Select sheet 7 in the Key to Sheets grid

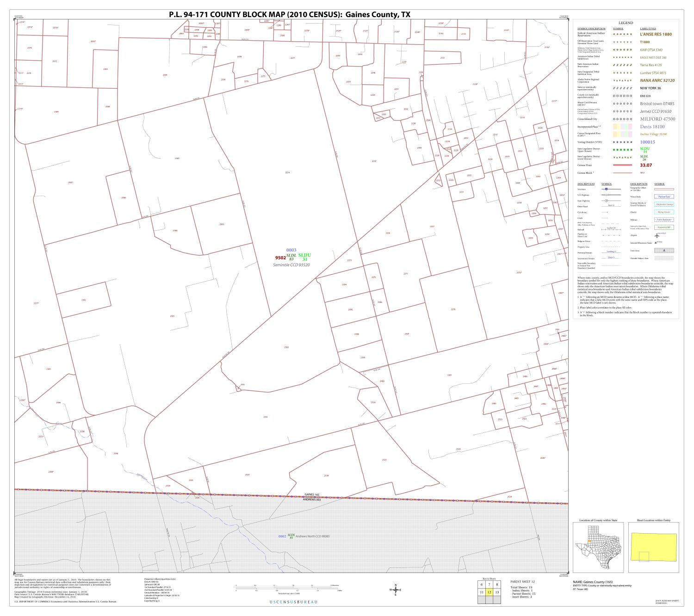click(489, 585)
